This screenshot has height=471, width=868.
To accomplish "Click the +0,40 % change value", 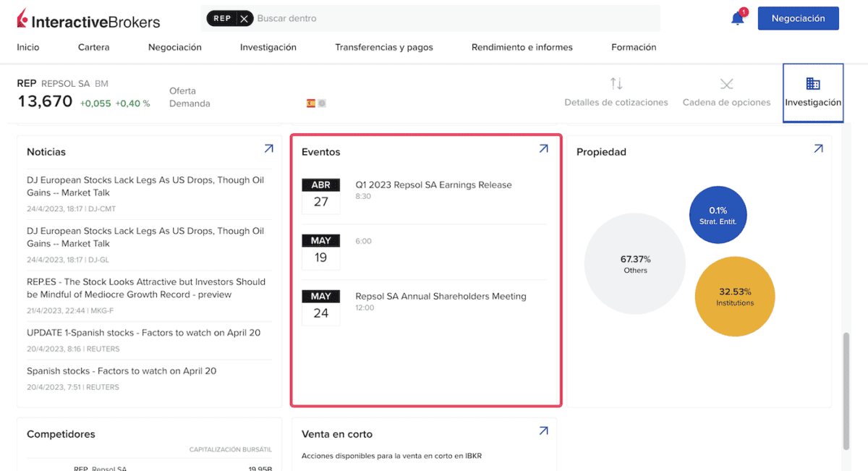I will (x=132, y=103).
